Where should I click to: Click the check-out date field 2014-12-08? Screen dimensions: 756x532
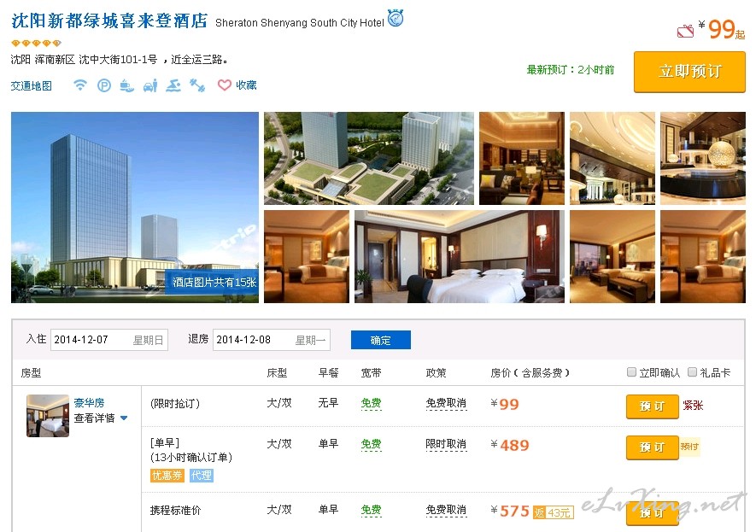(x=272, y=340)
